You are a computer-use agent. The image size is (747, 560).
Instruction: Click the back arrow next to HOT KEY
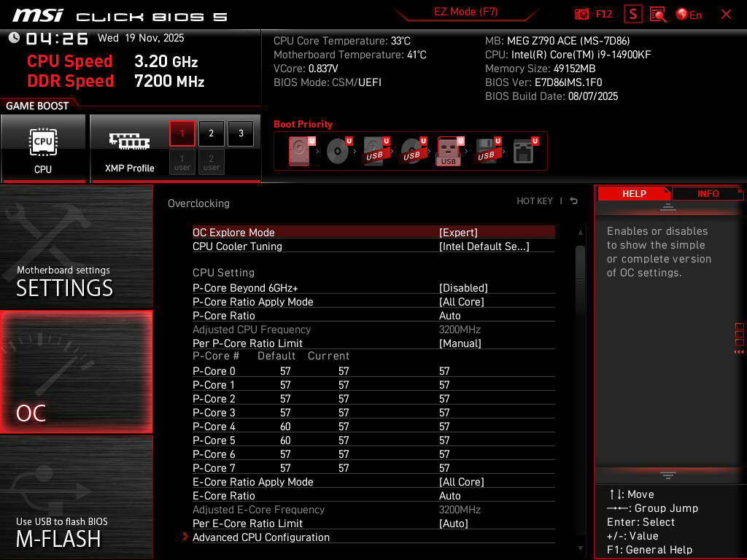pos(574,201)
